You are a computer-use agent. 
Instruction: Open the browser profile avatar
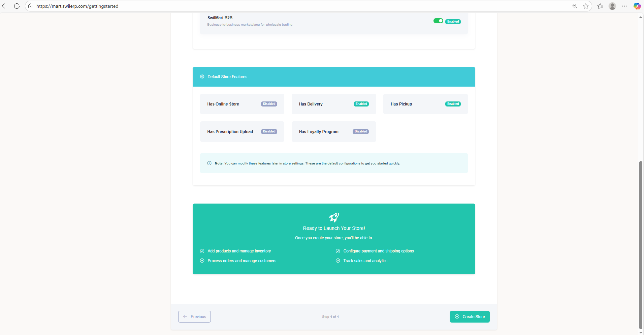pos(612,6)
